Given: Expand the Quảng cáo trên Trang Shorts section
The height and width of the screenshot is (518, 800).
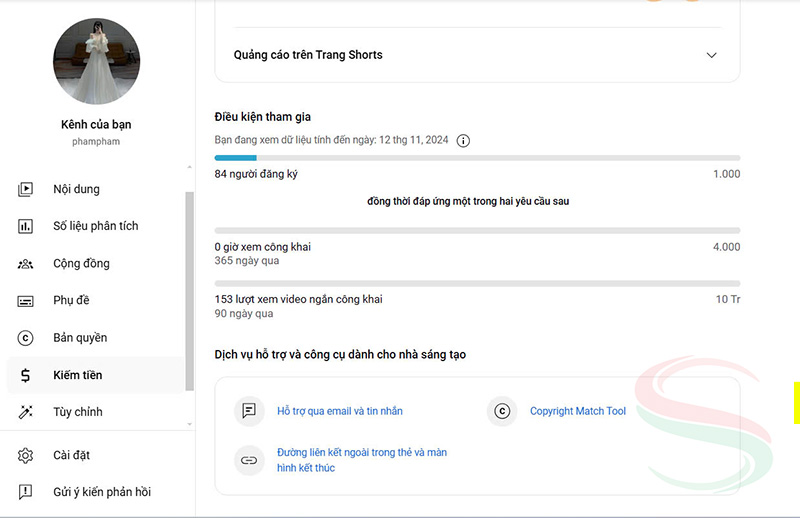Looking at the screenshot, I should [711, 55].
